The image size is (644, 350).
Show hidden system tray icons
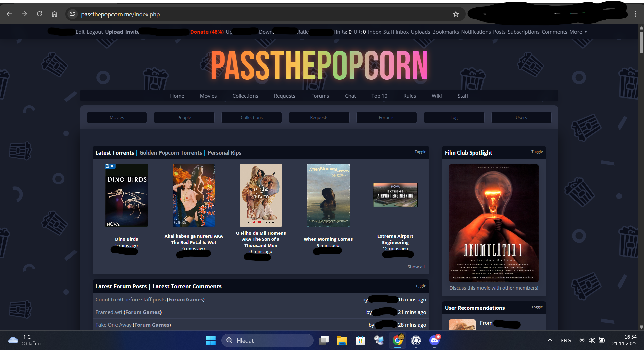coord(550,340)
